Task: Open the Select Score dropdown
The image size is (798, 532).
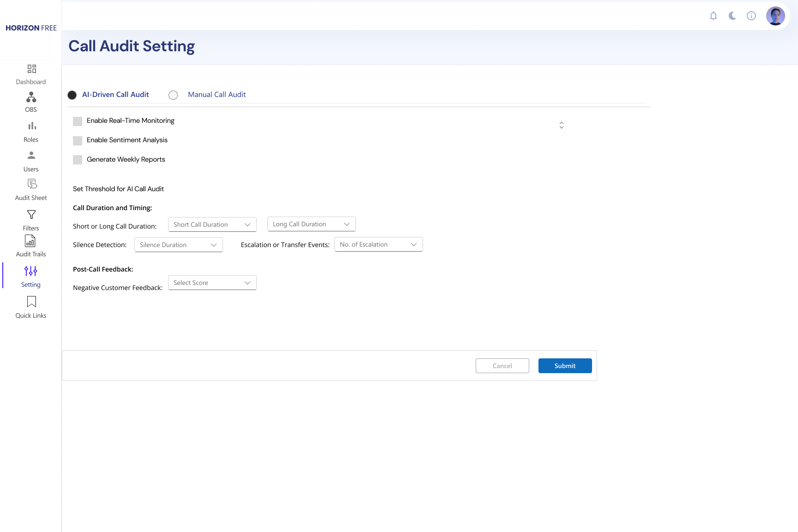Action: (212, 283)
